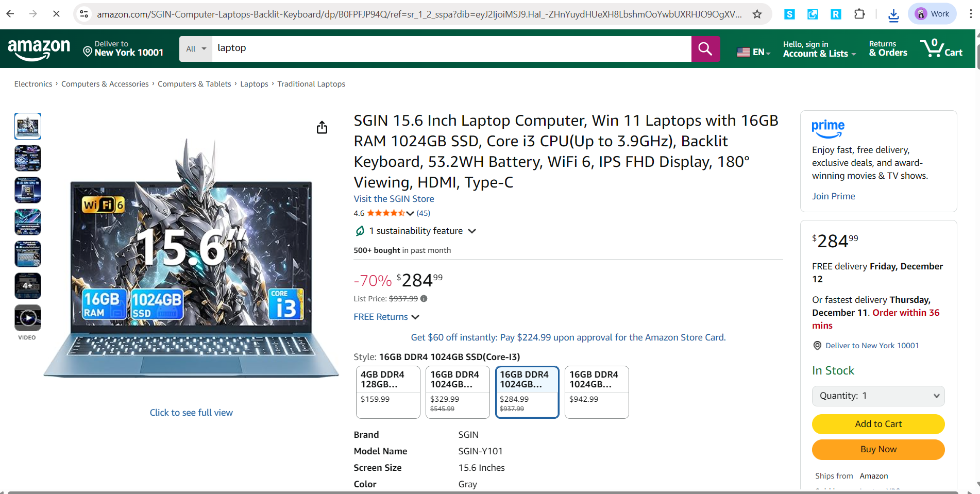Select 4GB DDR4 128GB style for $159.99

click(388, 392)
